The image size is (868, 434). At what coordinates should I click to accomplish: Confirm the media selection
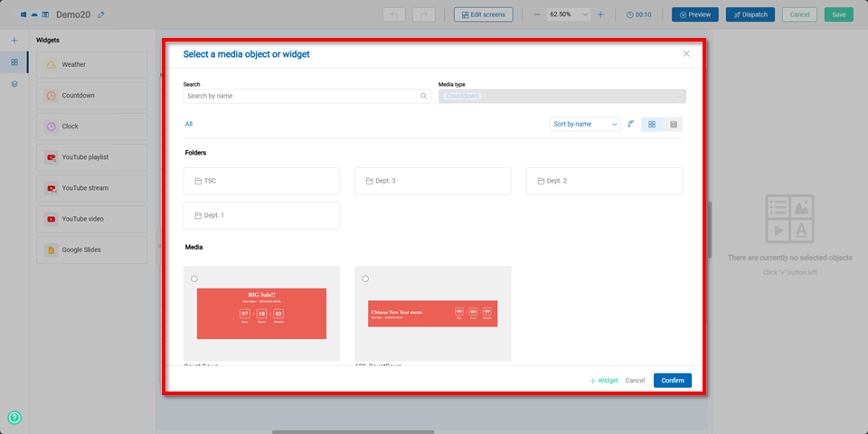point(672,381)
